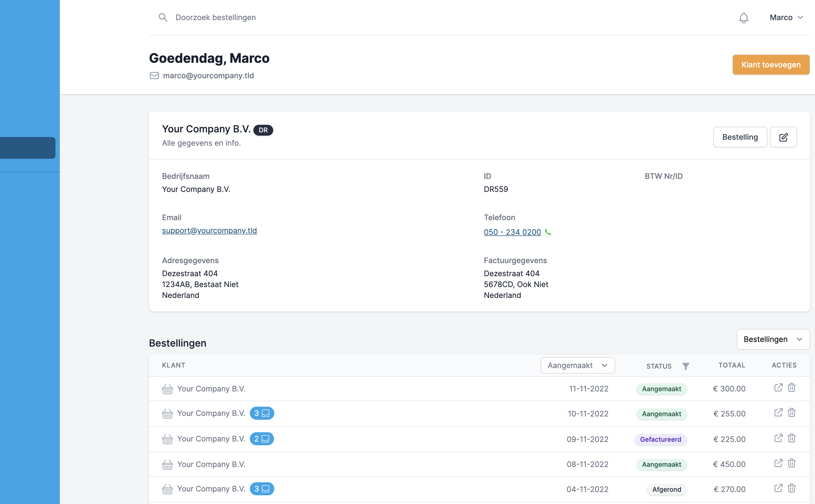815x504 pixels.
Task: Click the basket icon on the 08-11-2022 order row
Action: [167, 464]
